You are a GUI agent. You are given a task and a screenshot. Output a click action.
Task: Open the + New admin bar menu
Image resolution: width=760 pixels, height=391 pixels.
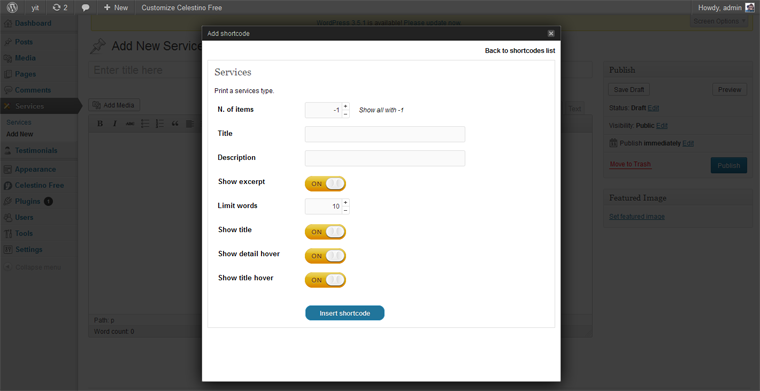point(115,8)
